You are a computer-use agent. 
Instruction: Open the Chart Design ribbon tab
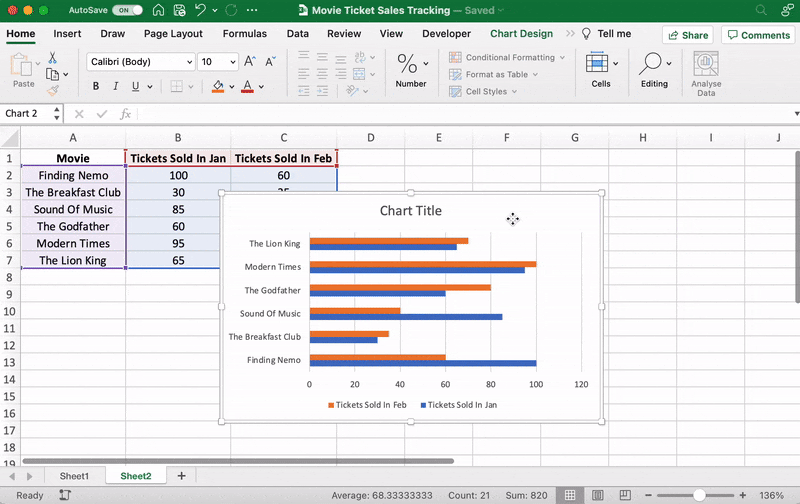coord(521,33)
